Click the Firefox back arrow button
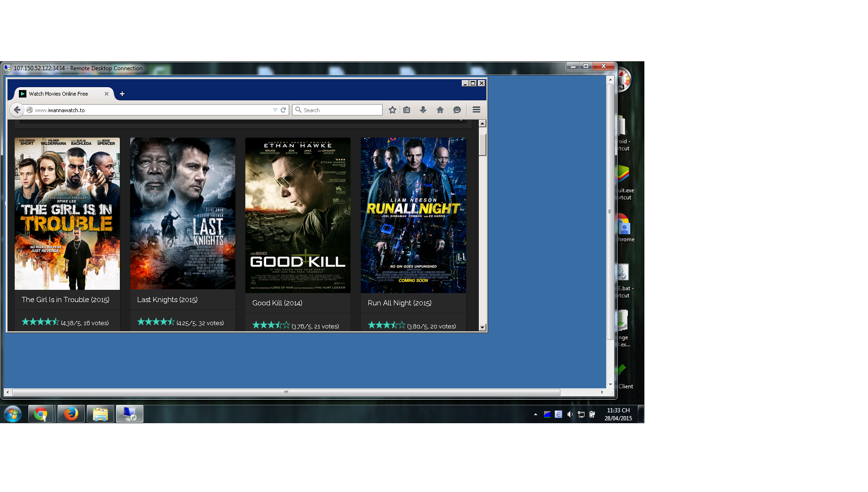868x492 pixels. click(x=17, y=110)
